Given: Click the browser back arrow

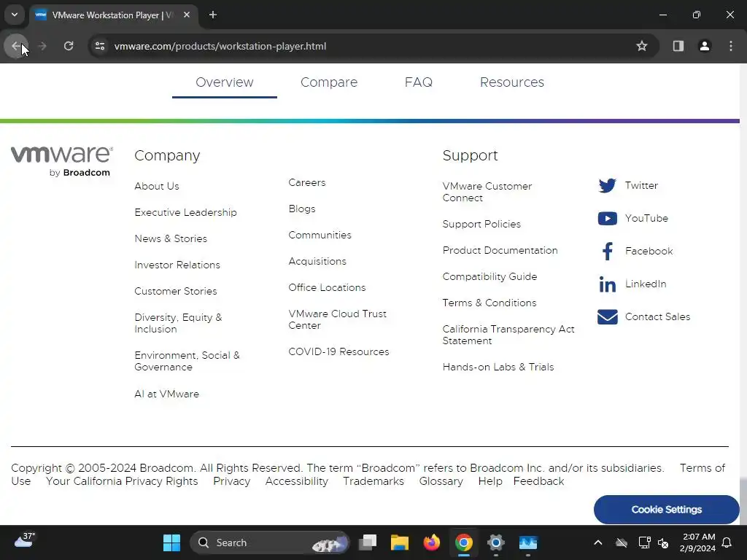Looking at the screenshot, I should point(16,46).
